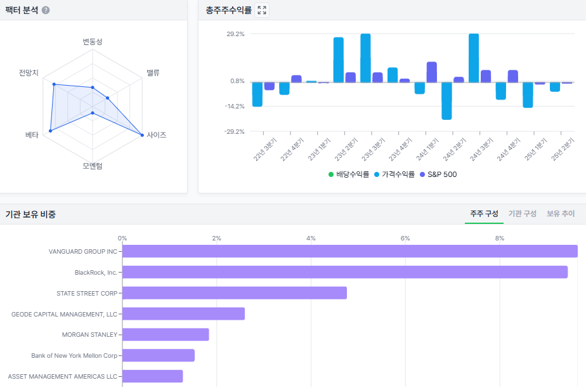Click the 전망치 point on radar chart

[54, 84]
